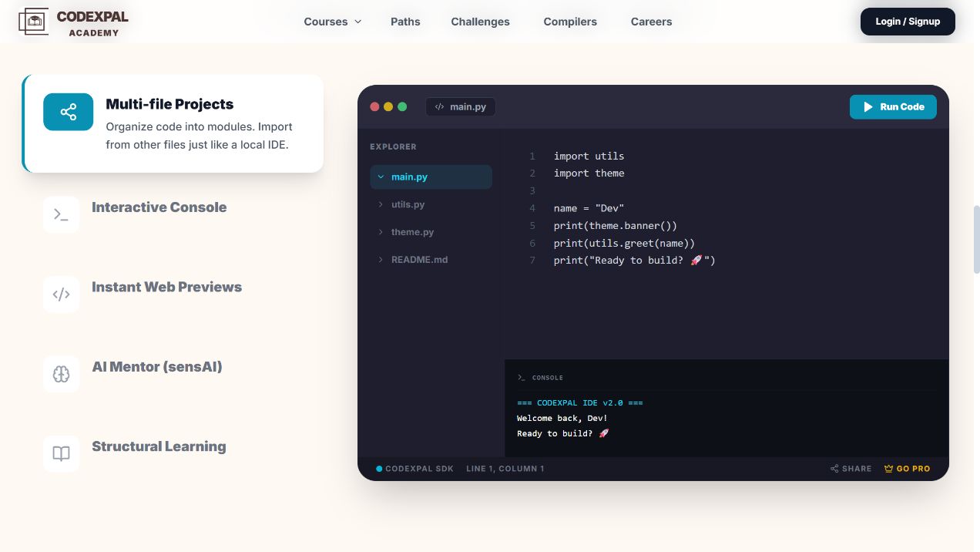Click the yellow window dot in IDE
Screen dimensions: 980x552
pos(388,106)
